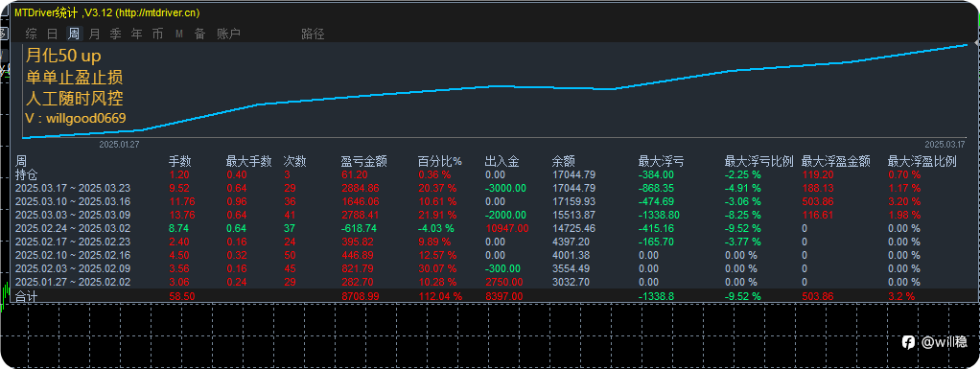Switch to the 币 currency tab

(157, 34)
